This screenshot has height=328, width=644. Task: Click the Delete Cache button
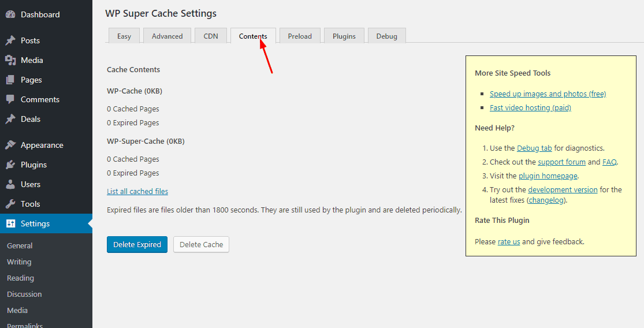coord(201,244)
